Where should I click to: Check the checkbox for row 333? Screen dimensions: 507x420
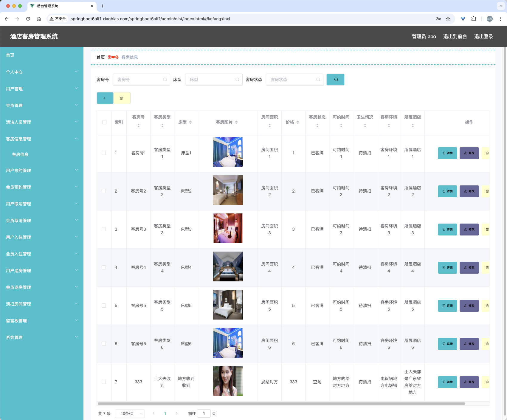click(x=104, y=382)
